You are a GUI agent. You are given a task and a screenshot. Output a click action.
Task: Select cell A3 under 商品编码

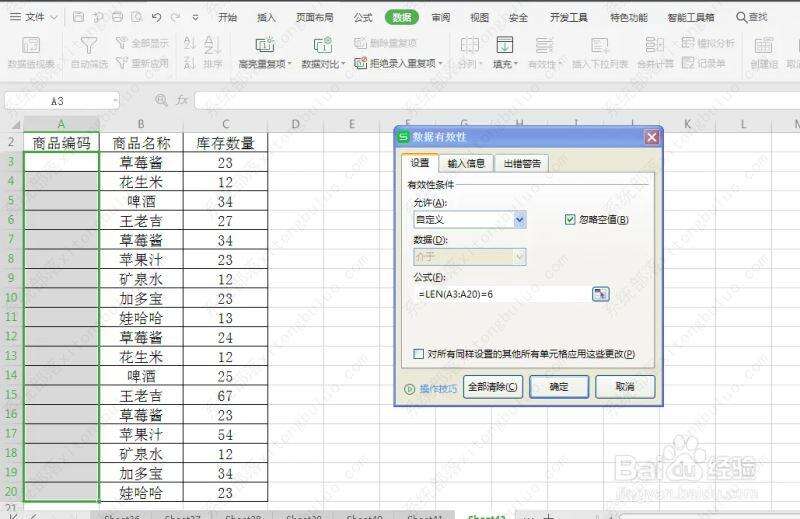click(x=61, y=162)
